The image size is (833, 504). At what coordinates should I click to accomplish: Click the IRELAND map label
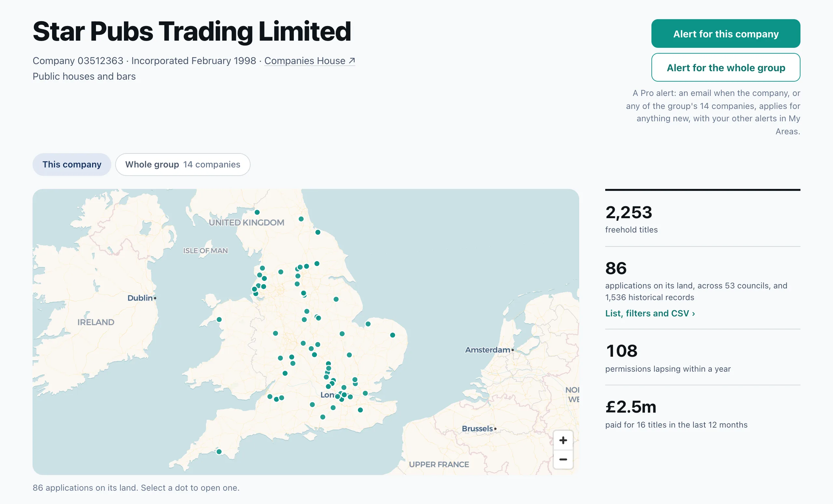coord(96,322)
